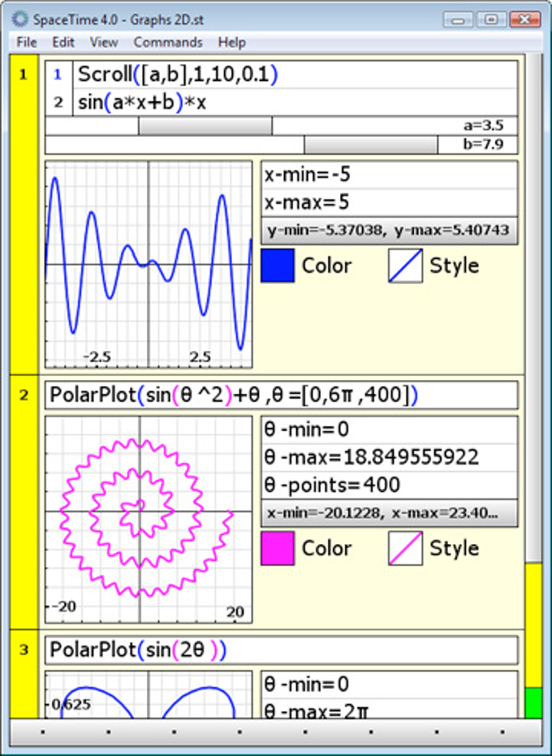This screenshot has height=756, width=552.
Task: Click the b=7.9 value label
Action: click(484, 145)
